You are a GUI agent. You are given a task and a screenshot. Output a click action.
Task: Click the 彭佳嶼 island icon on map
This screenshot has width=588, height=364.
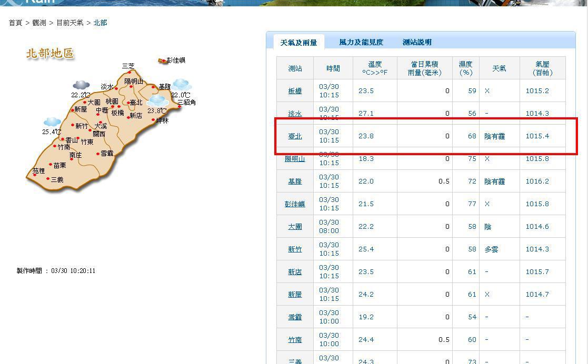pyautogui.click(x=163, y=60)
